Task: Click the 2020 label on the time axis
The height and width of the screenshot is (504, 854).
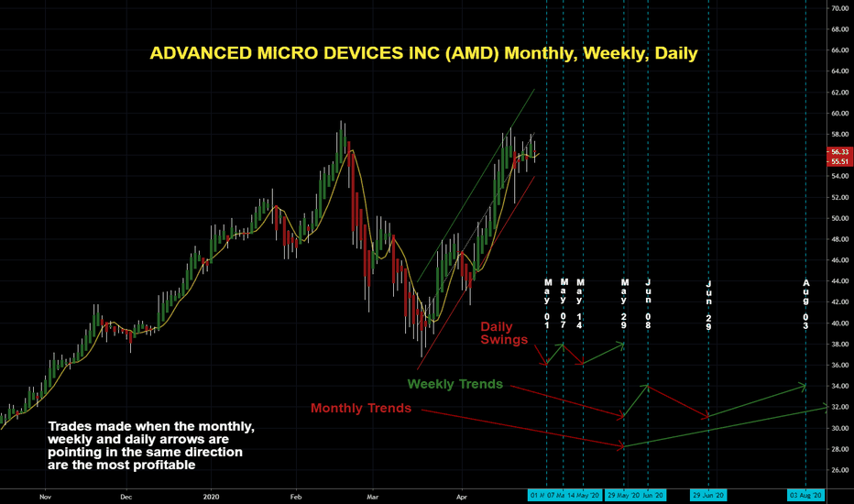Action: point(211,497)
